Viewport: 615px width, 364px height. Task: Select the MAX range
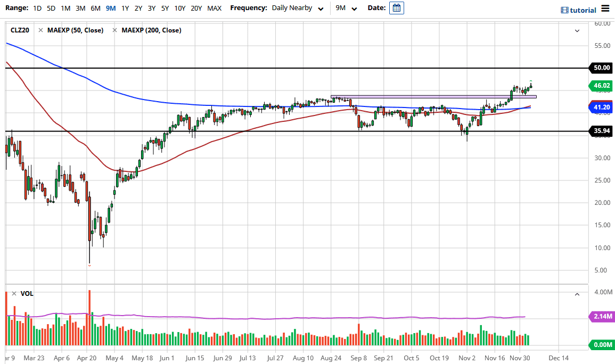click(214, 8)
